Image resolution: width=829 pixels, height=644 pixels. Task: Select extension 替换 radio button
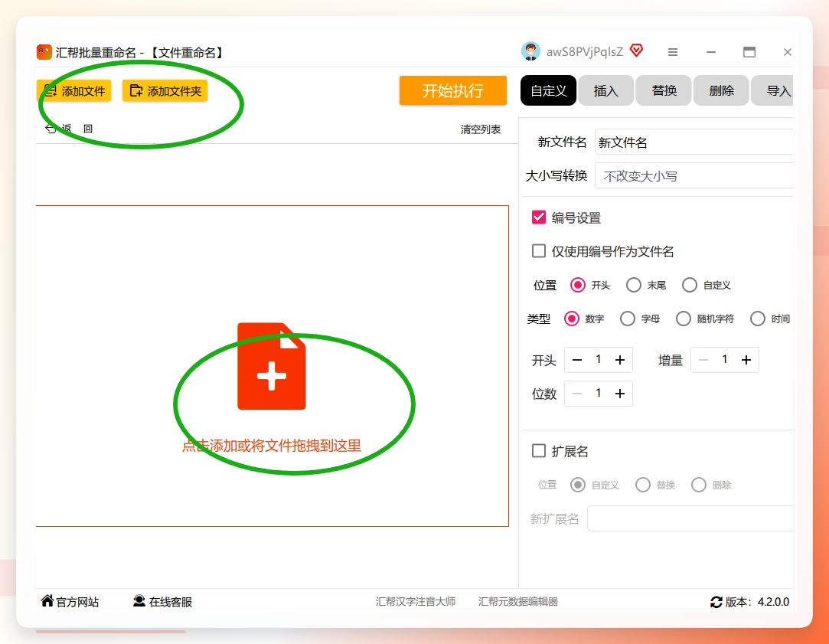click(x=643, y=485)
